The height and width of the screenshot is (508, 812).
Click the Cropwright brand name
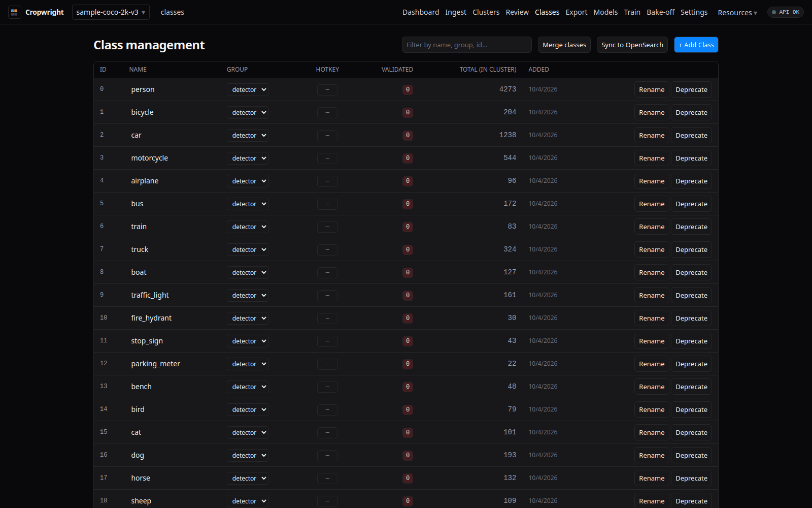tap(45, 12)
